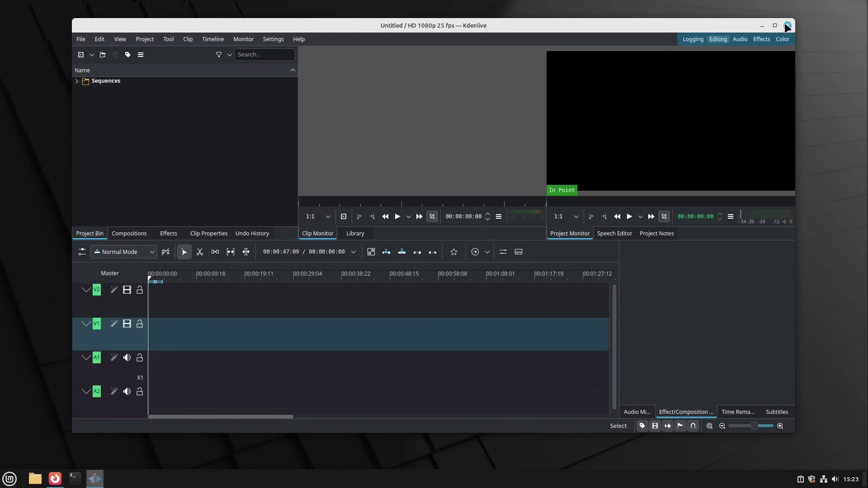
Task: Mute the A1 audio track
Action: (x=127, y=357)
